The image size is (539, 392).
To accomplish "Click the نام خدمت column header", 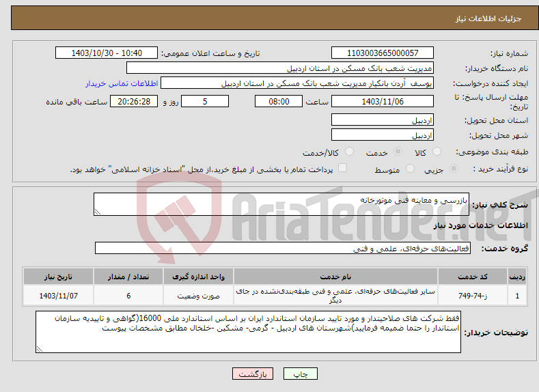I will tap(335, 277).
